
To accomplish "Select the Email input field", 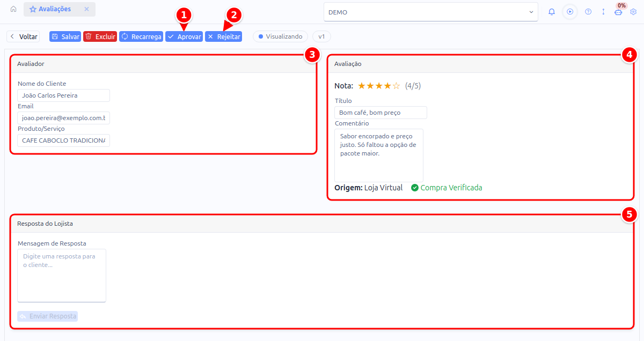I will coord(63,118).
